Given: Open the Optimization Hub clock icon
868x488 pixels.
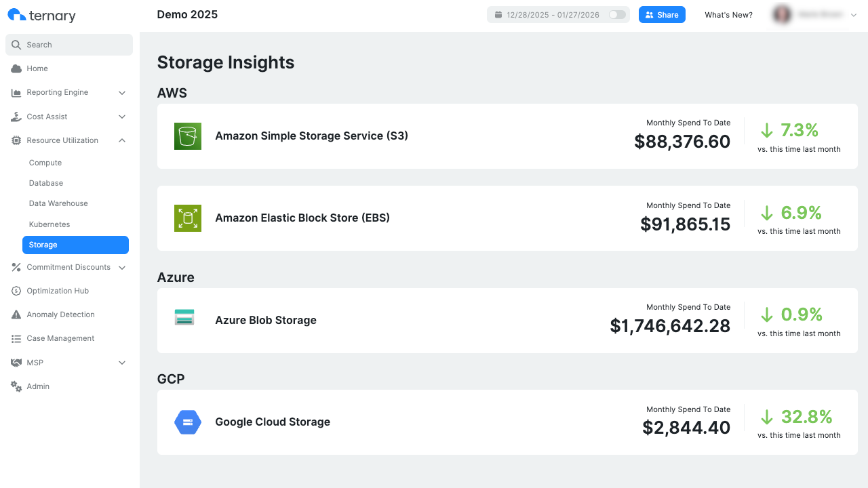Looking at the screenshot, I should click(x=15, y=291).
